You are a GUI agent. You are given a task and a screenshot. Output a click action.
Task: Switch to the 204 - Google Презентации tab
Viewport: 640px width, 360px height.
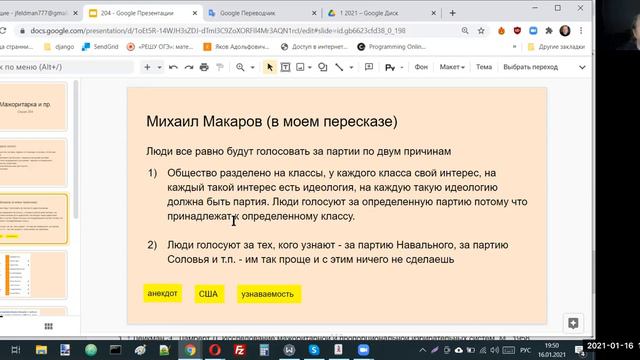[x=143, y=13]
